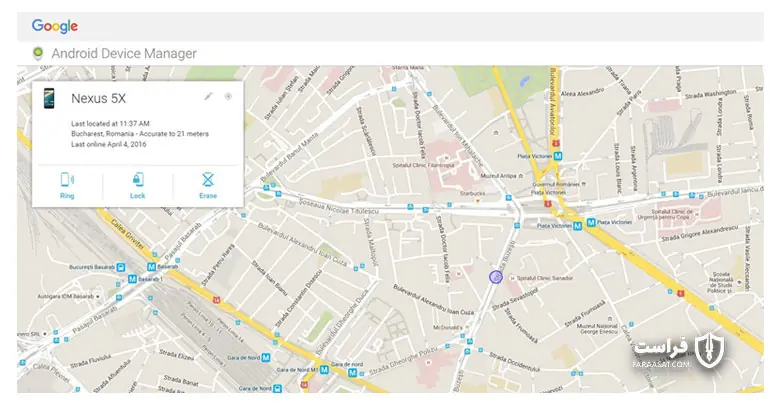Rename the device with the pencil icon
This screenshot has width=780, height=405.
coord(208,96)
